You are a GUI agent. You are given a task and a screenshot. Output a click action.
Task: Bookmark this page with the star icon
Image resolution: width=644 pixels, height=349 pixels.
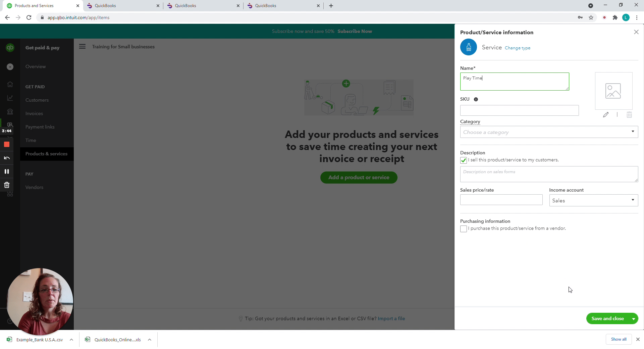point(591,17)
